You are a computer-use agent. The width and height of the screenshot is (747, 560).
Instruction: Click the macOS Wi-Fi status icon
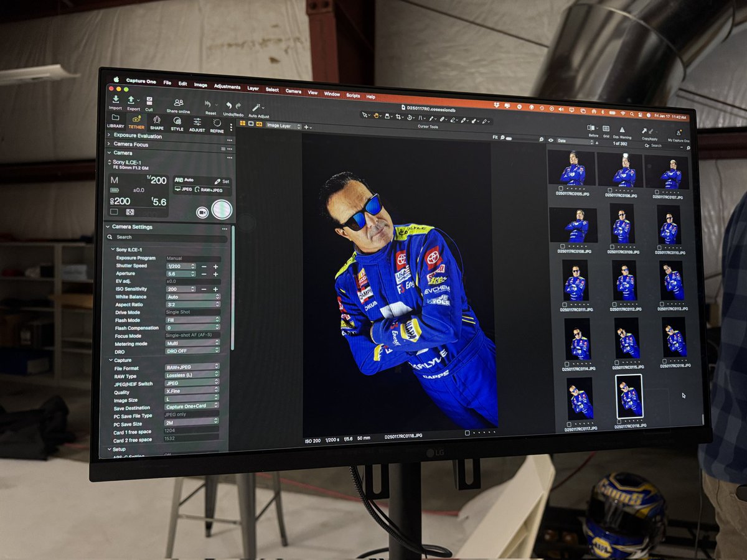point(622,113)
